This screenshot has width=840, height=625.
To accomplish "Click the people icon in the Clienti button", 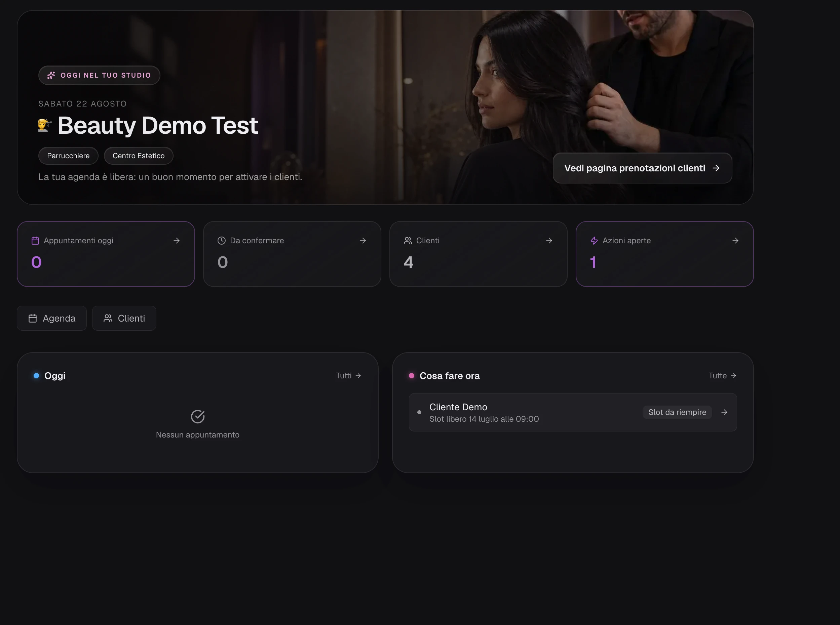I will point(108,318).
